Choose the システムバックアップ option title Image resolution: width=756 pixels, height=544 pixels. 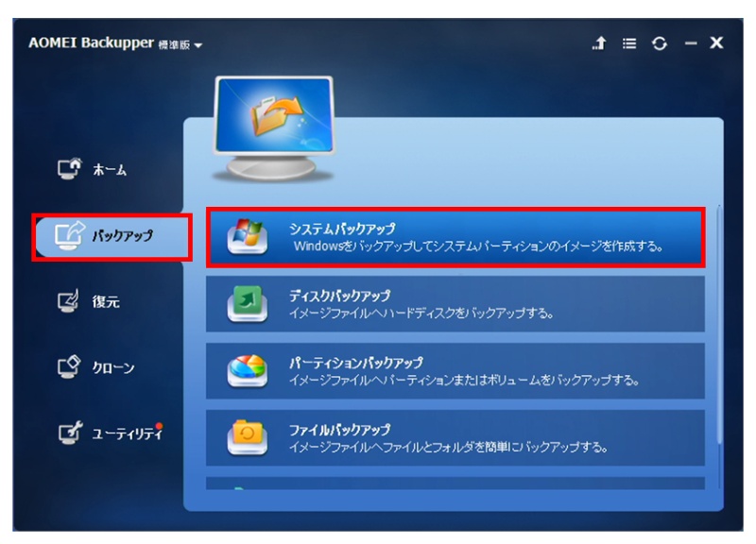coord(341,229)
